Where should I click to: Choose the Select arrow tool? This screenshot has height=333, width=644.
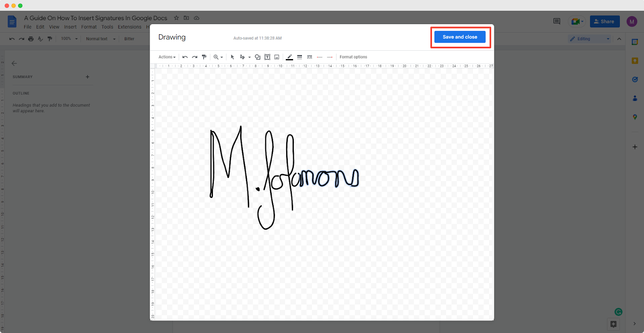pyautogui.click(x=232, y=57)
